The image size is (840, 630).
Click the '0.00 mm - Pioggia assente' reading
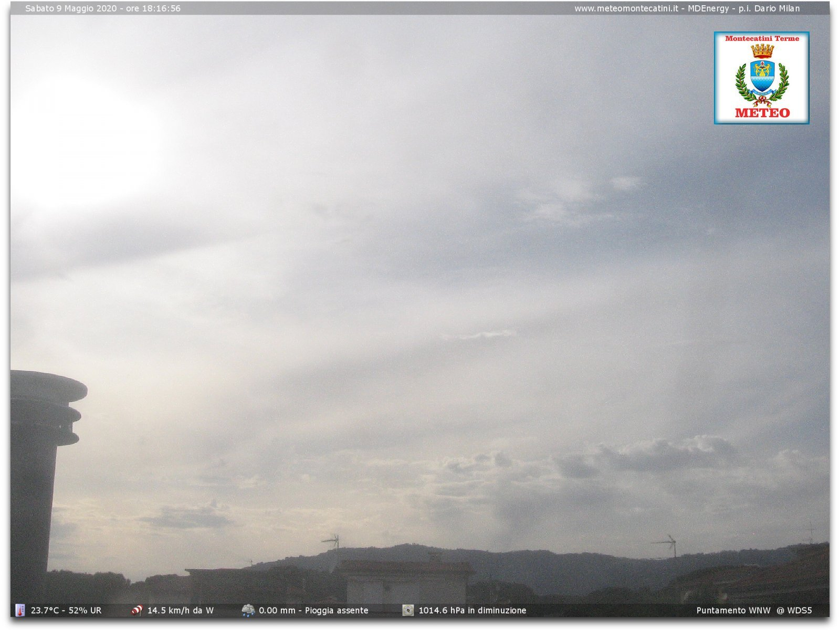pos(313,611)
